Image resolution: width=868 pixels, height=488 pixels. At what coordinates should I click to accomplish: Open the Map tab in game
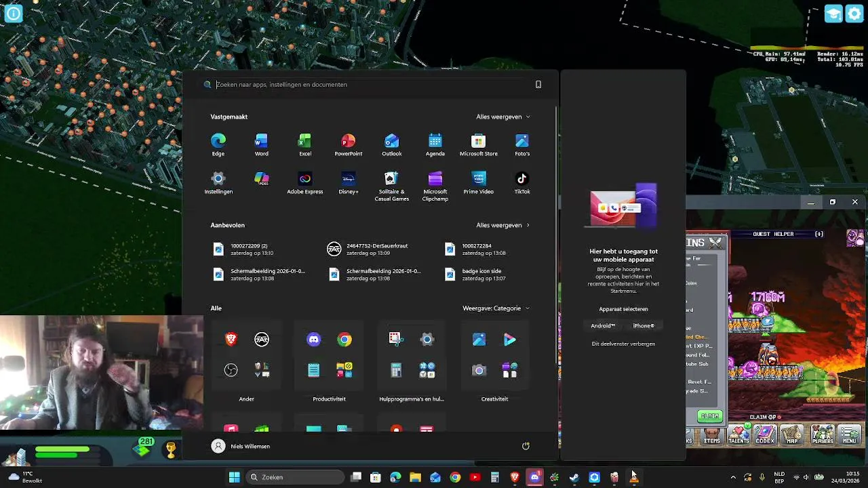coord(792,435)
